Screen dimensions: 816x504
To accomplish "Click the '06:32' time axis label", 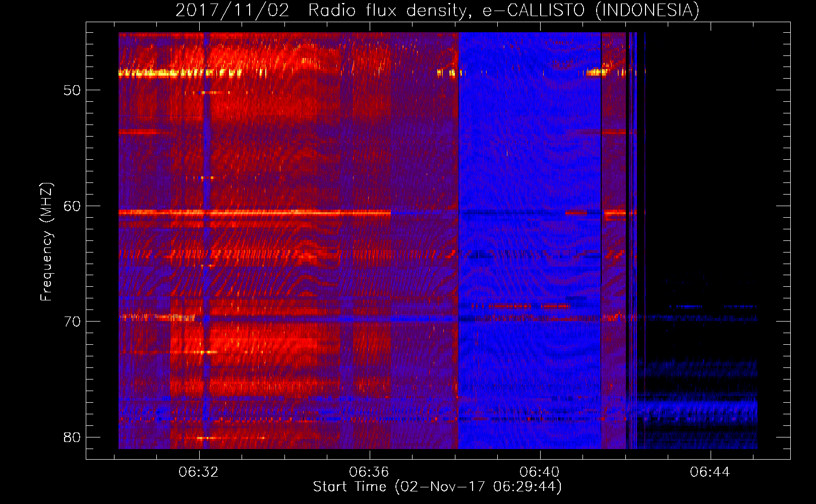I will tap(199, 472).
